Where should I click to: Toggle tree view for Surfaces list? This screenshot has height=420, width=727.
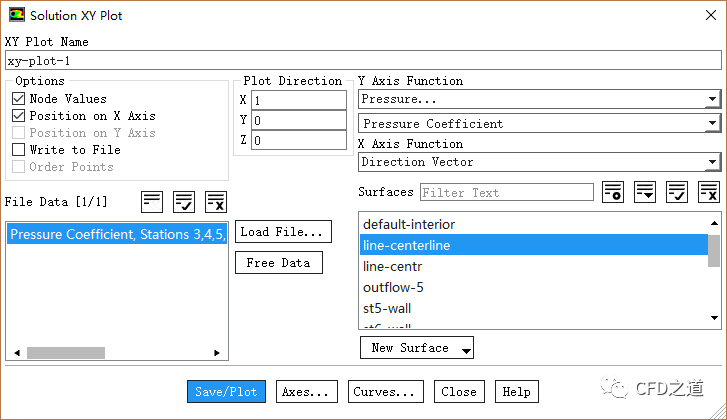[645, 192]
